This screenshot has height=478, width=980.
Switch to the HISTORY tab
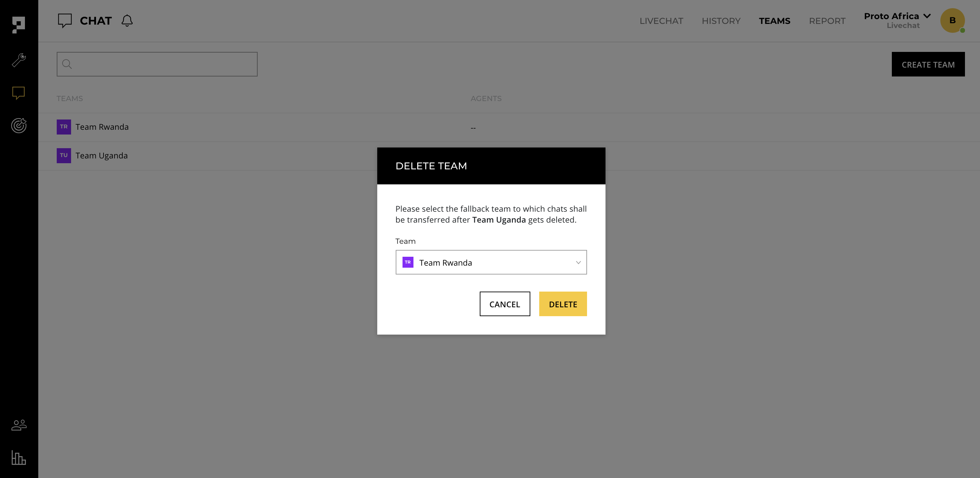click(x=721, y=21)
